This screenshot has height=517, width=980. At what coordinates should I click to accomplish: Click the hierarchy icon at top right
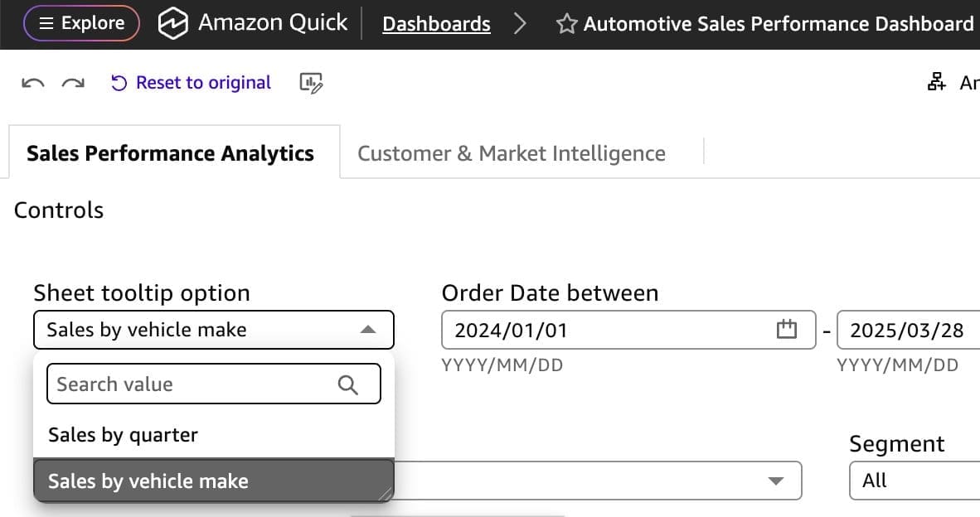click(937, 83)
